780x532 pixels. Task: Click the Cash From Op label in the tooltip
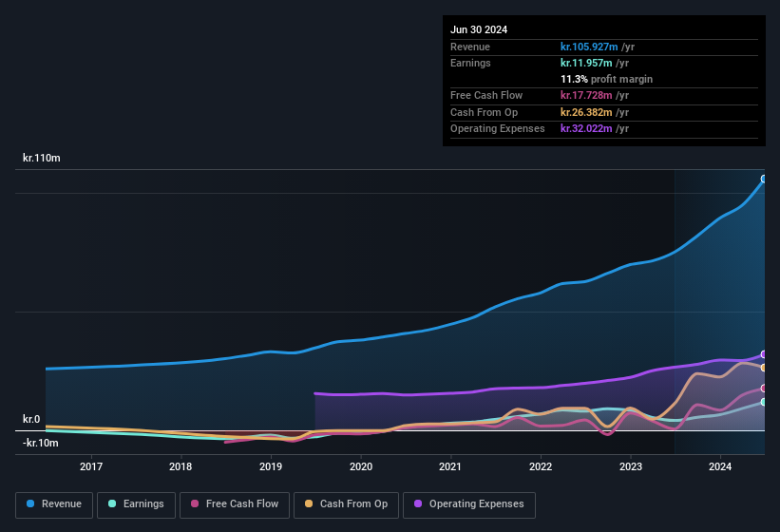(x=484, y=112)
